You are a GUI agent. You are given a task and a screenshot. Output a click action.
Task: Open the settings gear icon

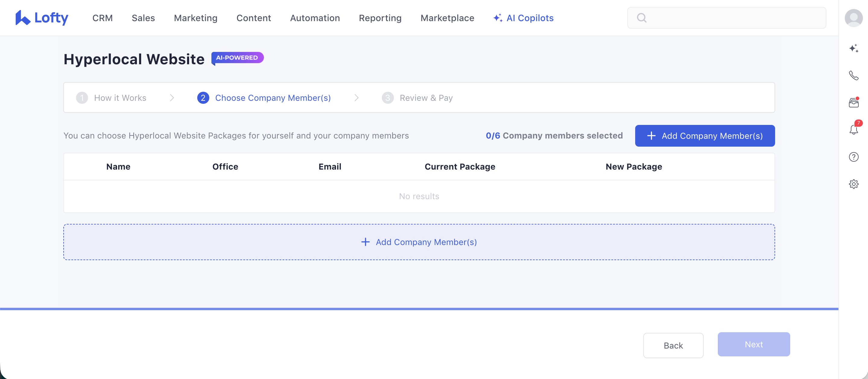click(853, 184)
